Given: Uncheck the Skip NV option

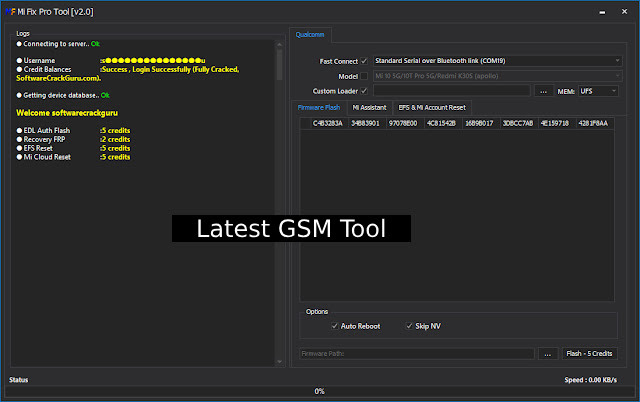Looking at the screenshot, I should pyautogui.click(x=409, y=326).
